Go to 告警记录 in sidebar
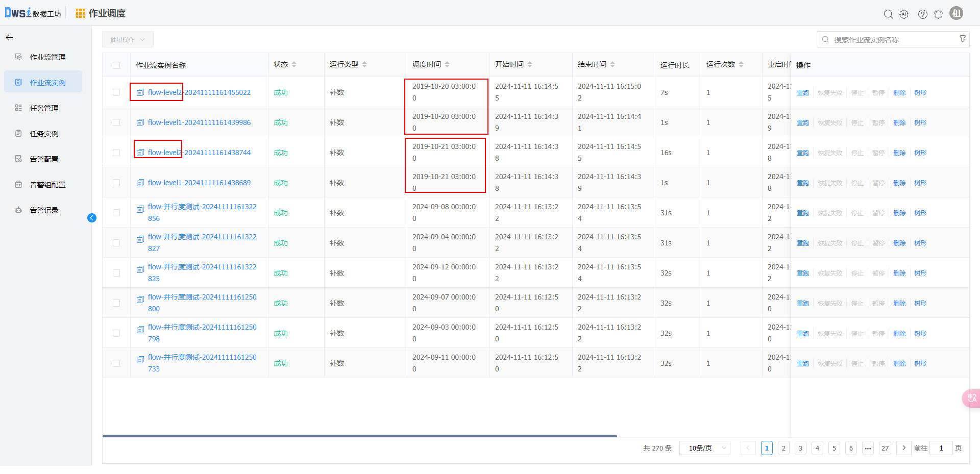This screenshot has height=474, width=980. (44, 210)
